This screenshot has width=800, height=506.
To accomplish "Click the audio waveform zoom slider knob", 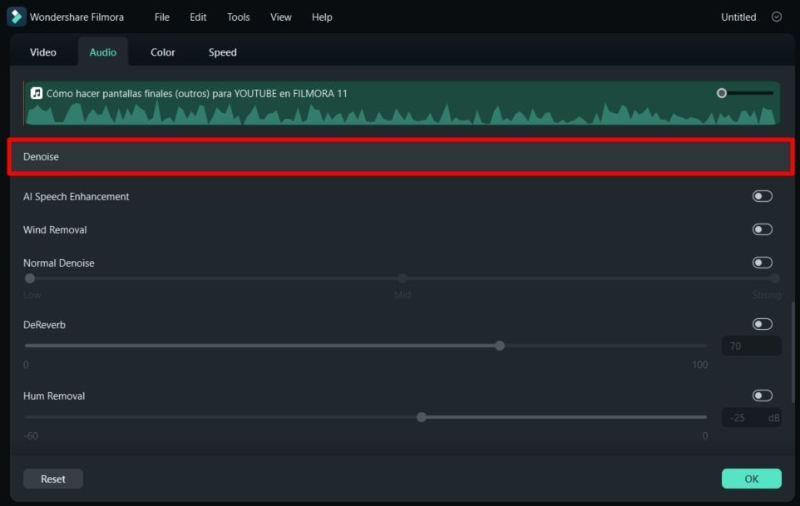I will [721, 93].
